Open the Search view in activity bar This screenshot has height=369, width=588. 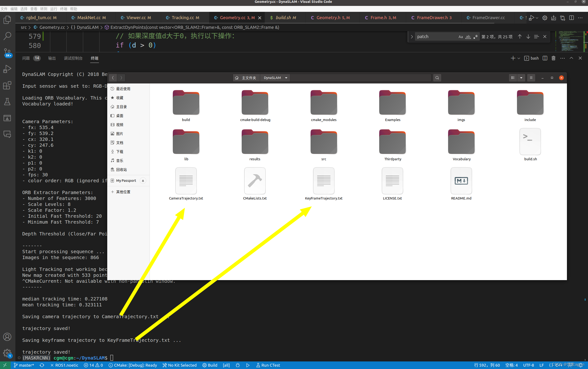[x=7, y=36]
